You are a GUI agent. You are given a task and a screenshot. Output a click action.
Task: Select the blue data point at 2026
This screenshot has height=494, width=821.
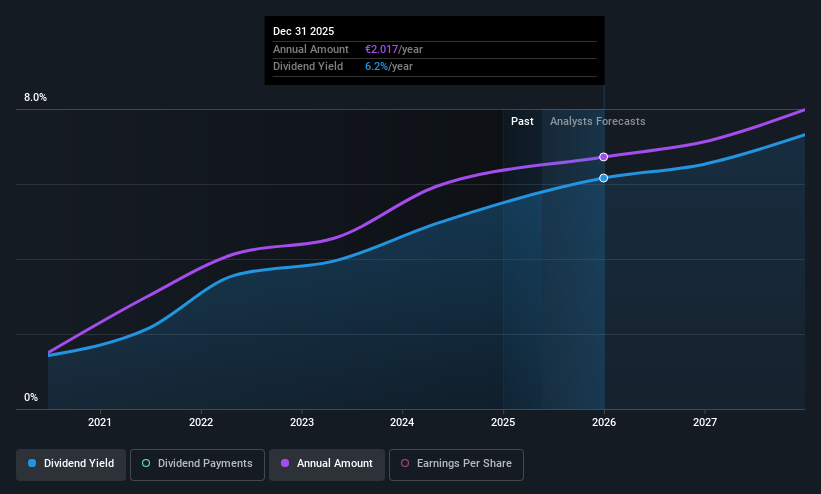point(603,178)
